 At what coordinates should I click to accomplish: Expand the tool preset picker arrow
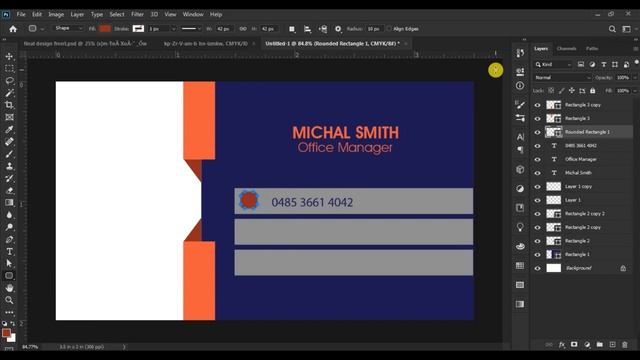click(x=42, y=29)
